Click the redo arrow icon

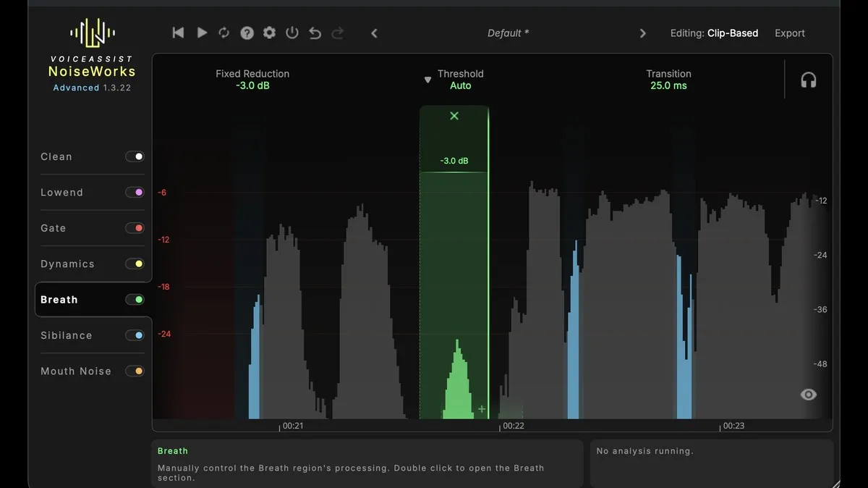click(337, 33)
